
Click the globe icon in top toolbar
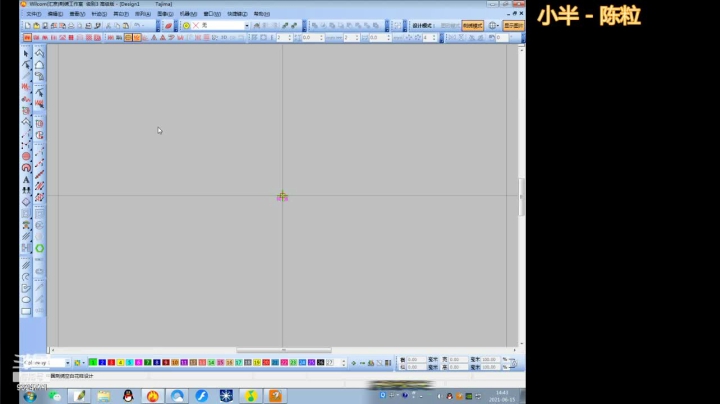click(x=492, y=26)
